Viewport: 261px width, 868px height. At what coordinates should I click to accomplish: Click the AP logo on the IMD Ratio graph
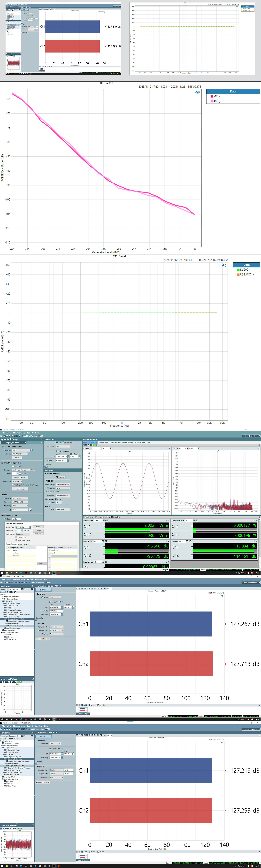pos(198,92)
